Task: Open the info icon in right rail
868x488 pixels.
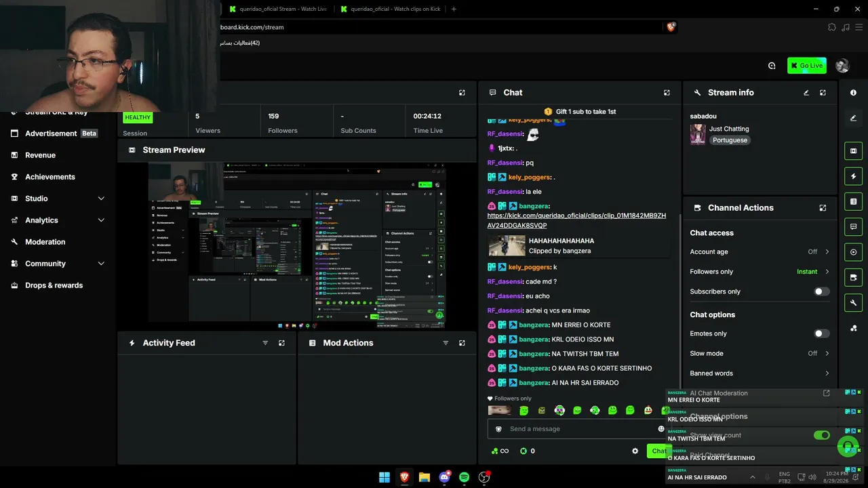Action: tap(853, 93)
